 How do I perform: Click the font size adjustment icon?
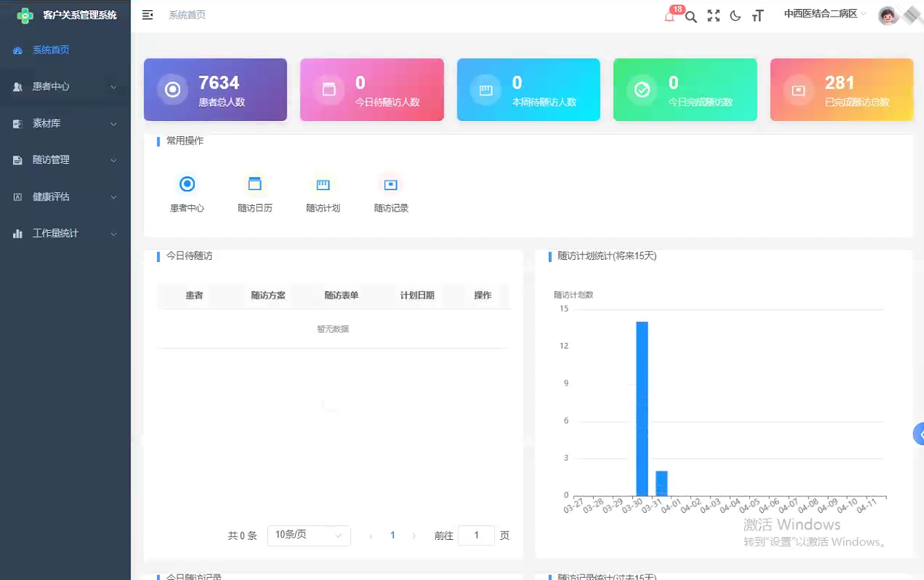pos(757,15)
